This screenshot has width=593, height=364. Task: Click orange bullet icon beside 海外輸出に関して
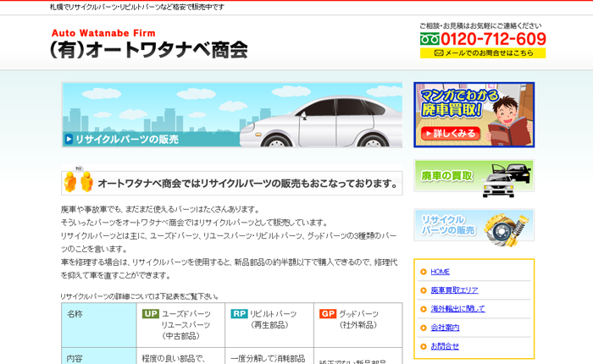point(424,309)
